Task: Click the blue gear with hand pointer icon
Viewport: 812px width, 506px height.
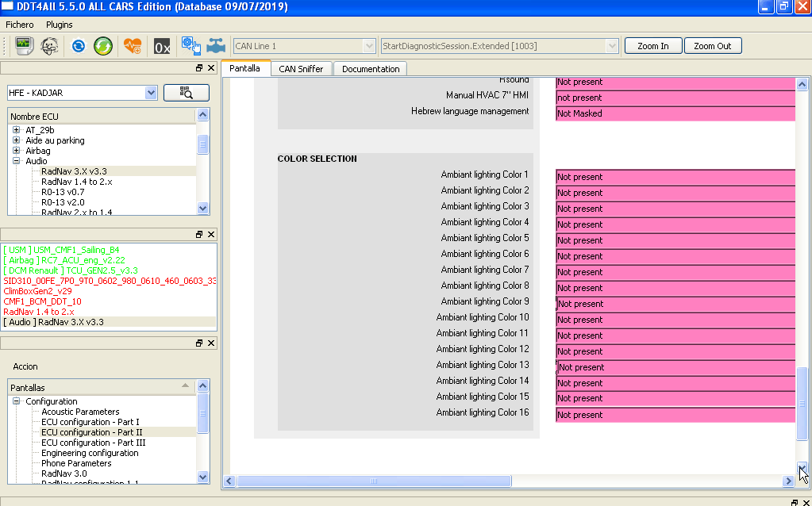Action: click(x=191, y=46)
